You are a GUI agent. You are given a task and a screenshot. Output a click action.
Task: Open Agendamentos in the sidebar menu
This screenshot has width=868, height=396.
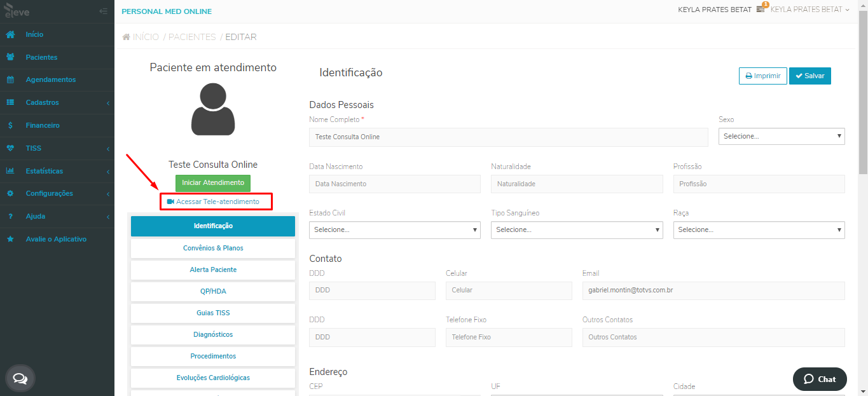click(51, 80)
